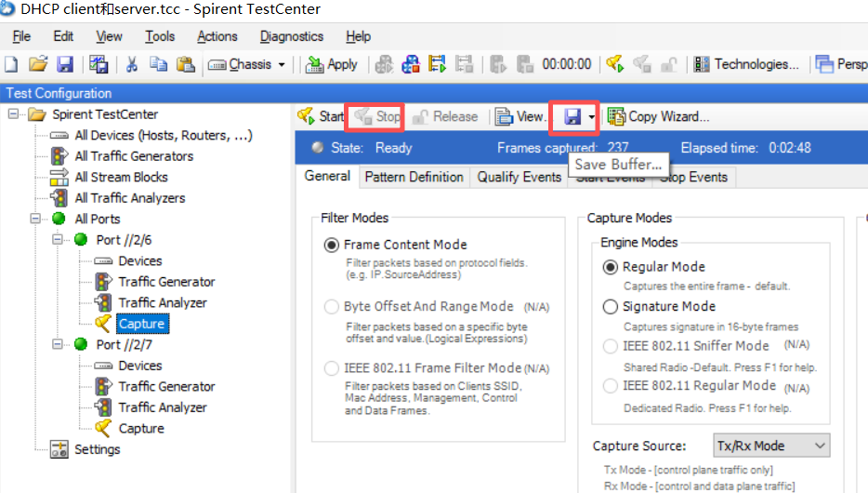Switch to the Pattern Definition tab

click(x=414, y=177)
